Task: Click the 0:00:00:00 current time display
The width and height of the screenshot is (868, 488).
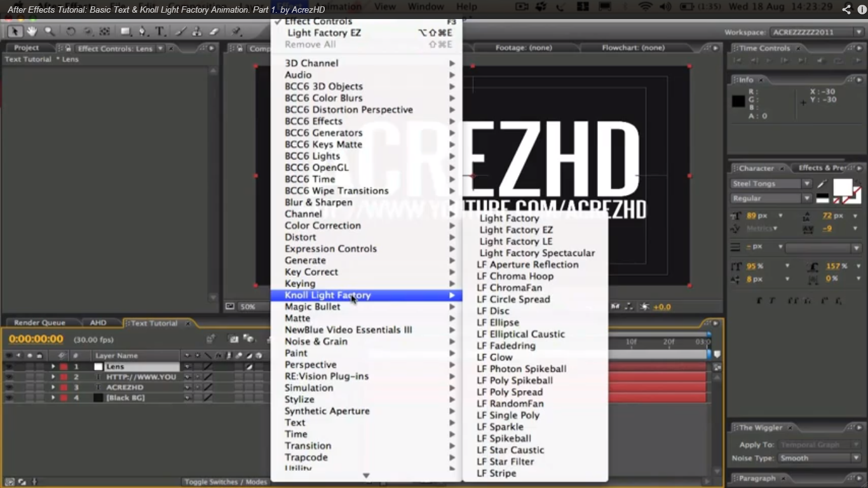Action: (x=36, y=339)
